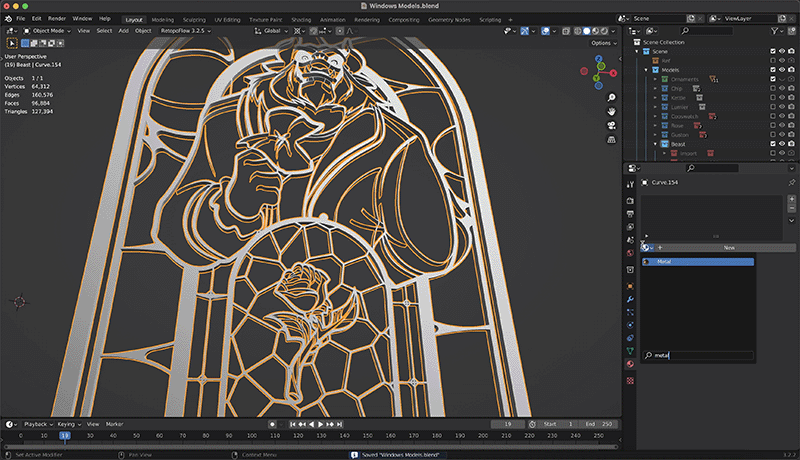Add a material slot with plus

[x=791, y=199]
